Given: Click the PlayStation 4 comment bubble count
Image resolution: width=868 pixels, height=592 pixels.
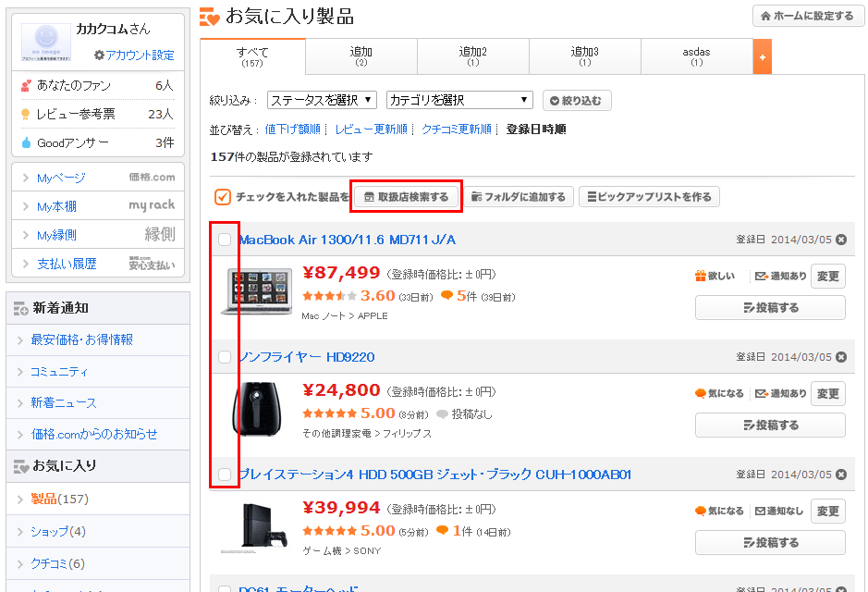Looking at the screenshot, I should [x=454, y=531].
